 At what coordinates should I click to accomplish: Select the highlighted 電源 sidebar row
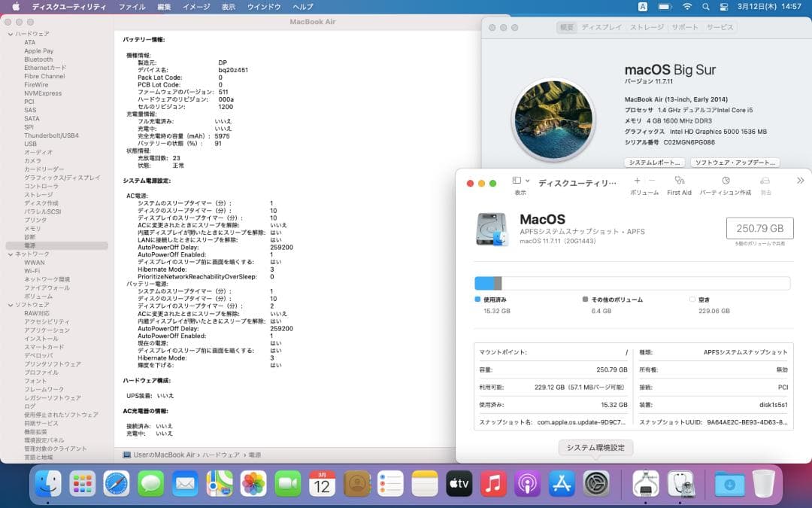point(57,245)
